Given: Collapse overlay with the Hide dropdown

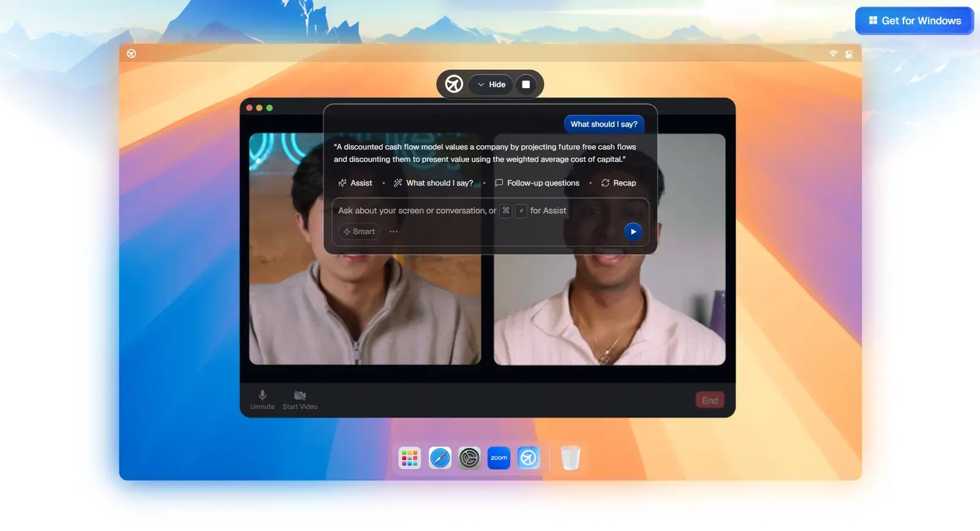Looking at the screenshot, I should tap(491, 85).
